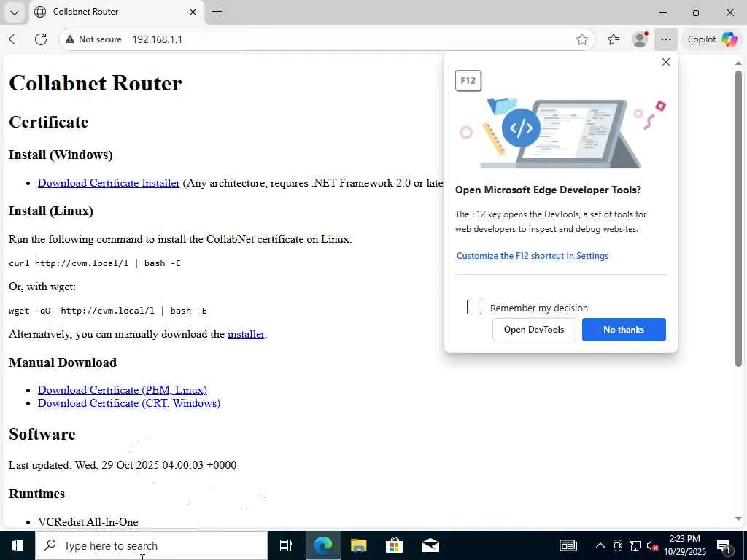Click the Software heading
The width and height of the screenshot is (747, 560).
point(42,435)
